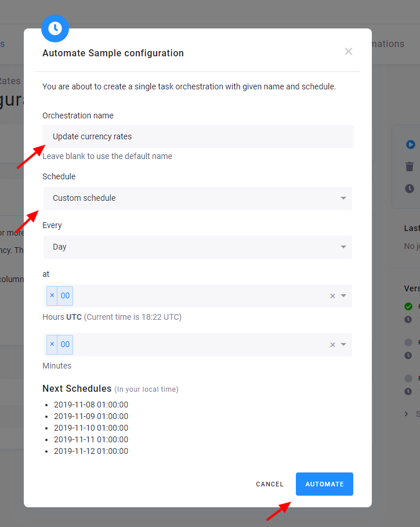Image resolution: width=420 pixels, height=527 pixels.
Task: Open the Custom schedule dropdown
Action: click(x=197, y=198)
